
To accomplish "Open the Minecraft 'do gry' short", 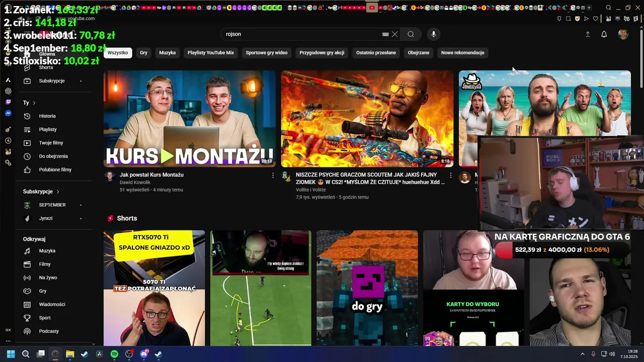I will (x=367, y=288).
